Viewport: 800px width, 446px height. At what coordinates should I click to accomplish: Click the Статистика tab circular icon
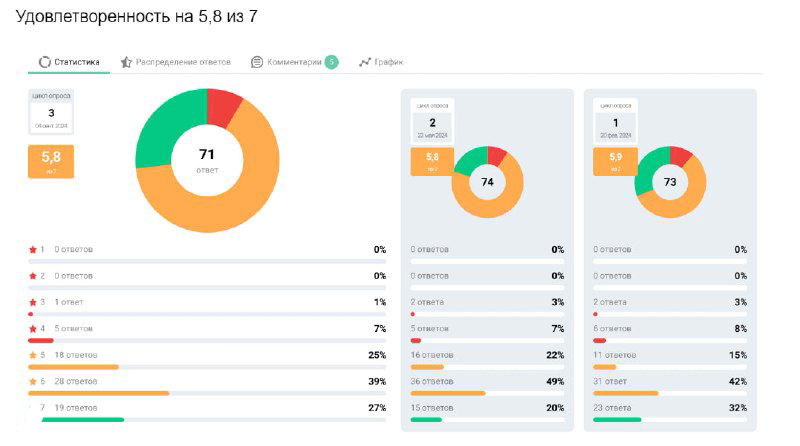(45, 62)
